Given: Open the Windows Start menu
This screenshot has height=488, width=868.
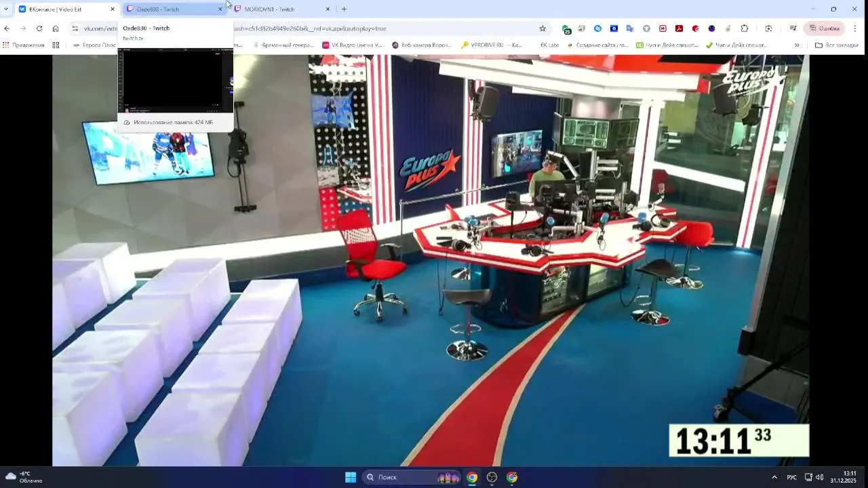Looking at the screenshot, I should tap(351, 477).
